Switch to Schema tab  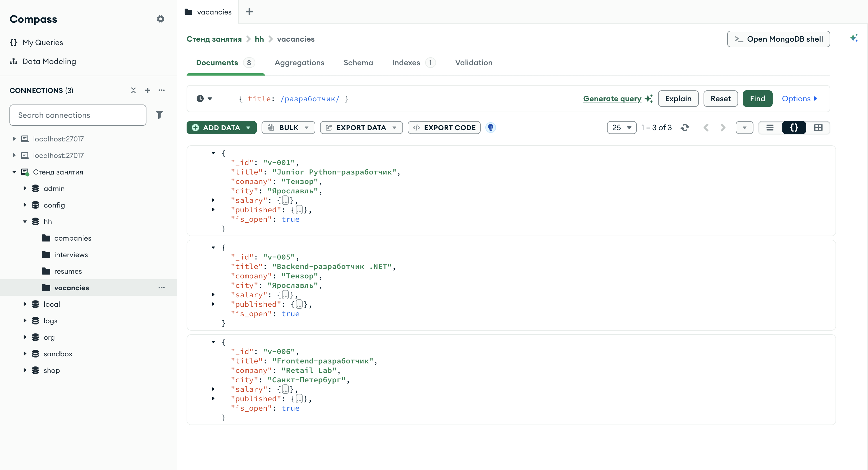tap(358, 63)
